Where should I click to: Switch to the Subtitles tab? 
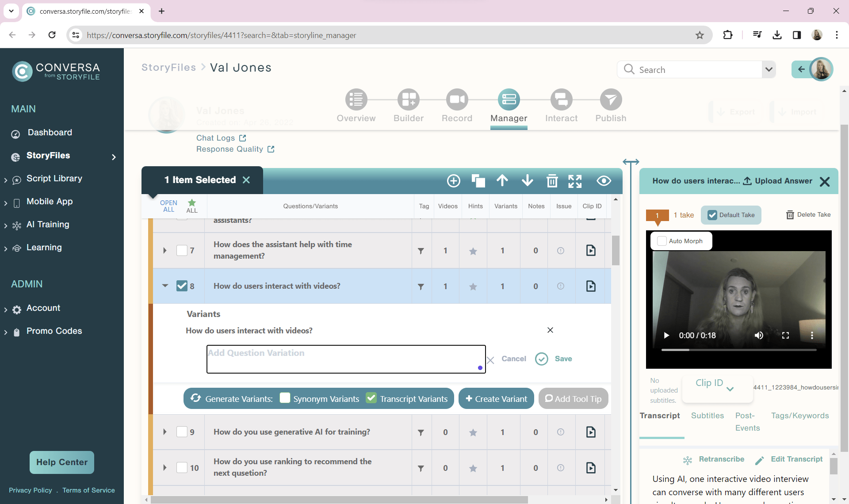point(707,416)
